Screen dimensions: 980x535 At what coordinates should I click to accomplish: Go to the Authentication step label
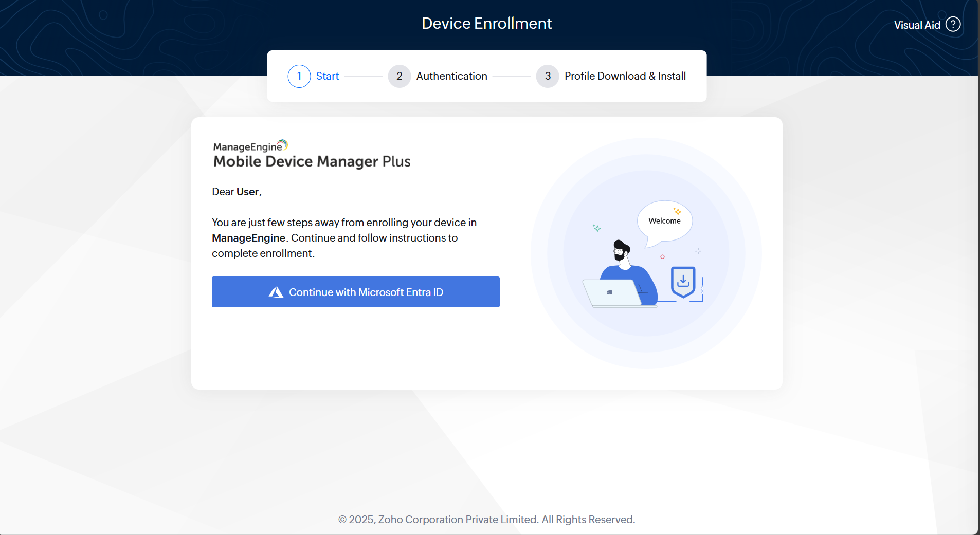coord(452,76)
